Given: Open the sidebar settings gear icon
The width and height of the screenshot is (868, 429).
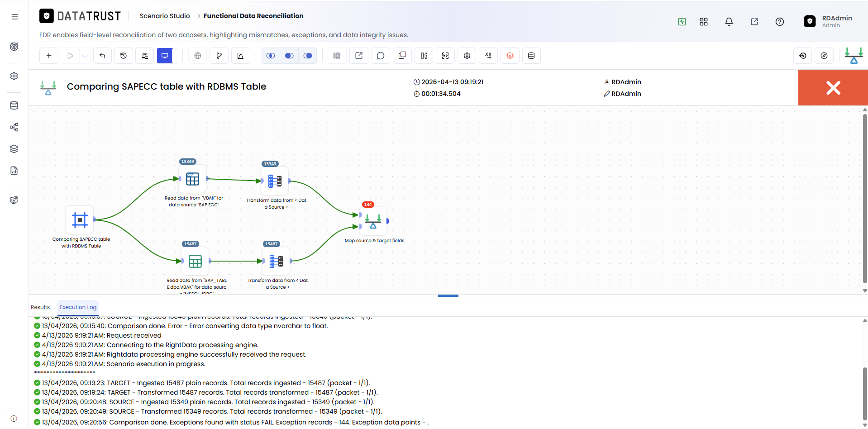Looking at the screenshot, I should click(x=14, y=76).
